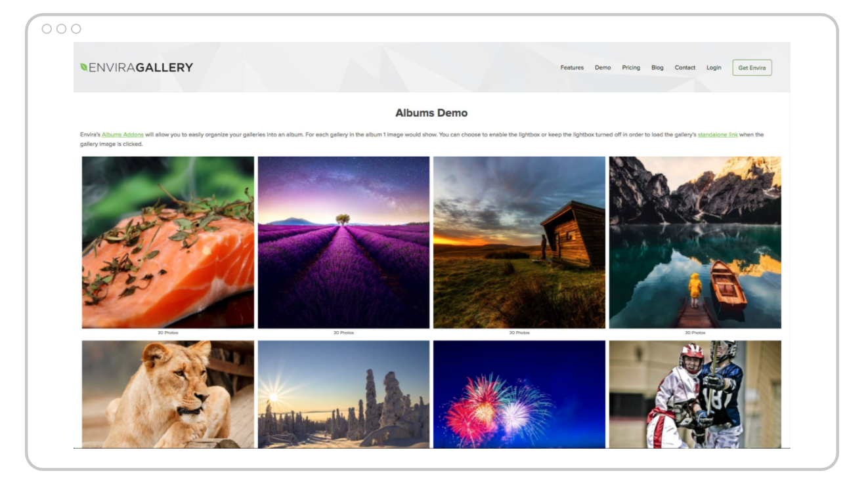Open the Features menu item
The image size is (868, 488).
[x=572, y=68]
